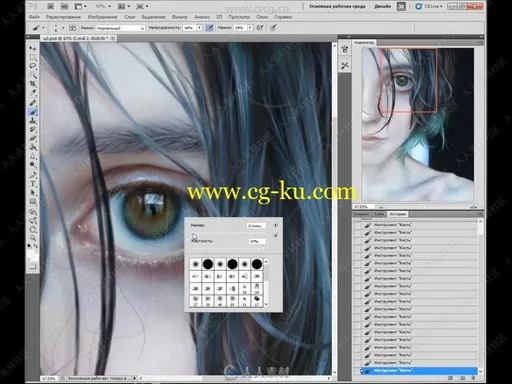This screenshot has width=512, height=384.
Task: Click the Дизайн workspace button
Action: coord(383,6)
